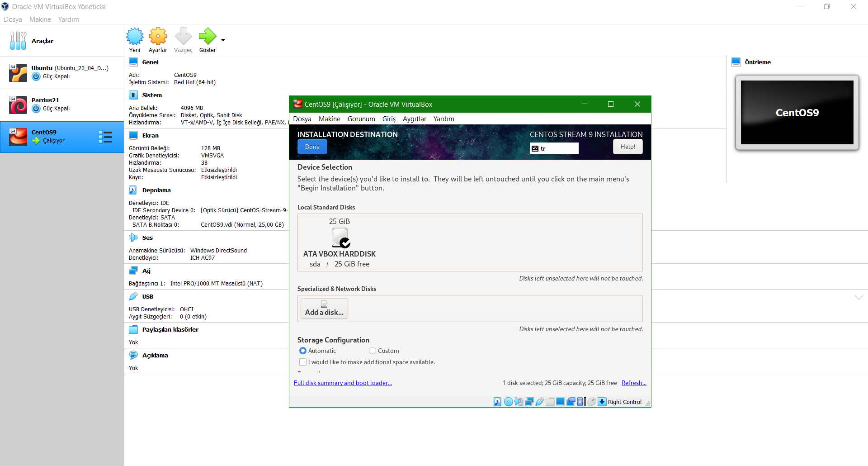Click recording status bar icon
Screen dimensions: 868x466
[571, 402]
